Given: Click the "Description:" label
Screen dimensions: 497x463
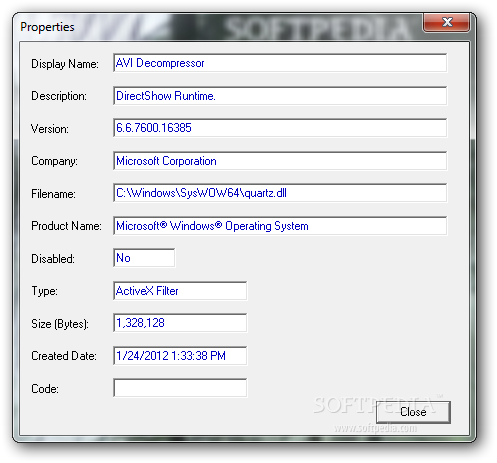Looking at the screenshot, I should [59, 96].
